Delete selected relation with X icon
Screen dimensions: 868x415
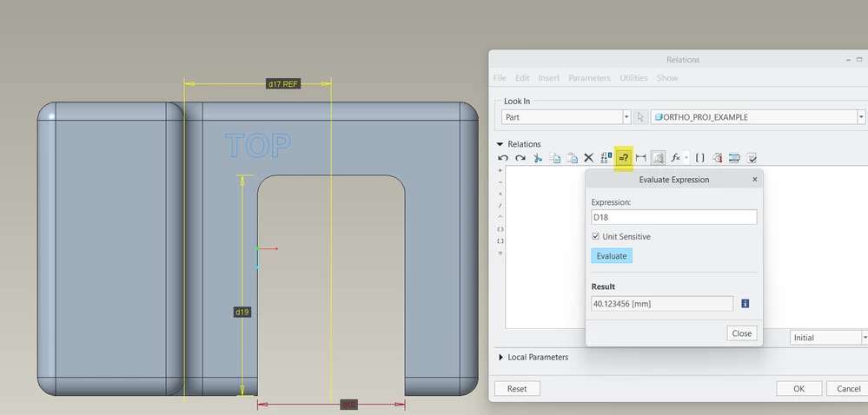pos(588,158)
